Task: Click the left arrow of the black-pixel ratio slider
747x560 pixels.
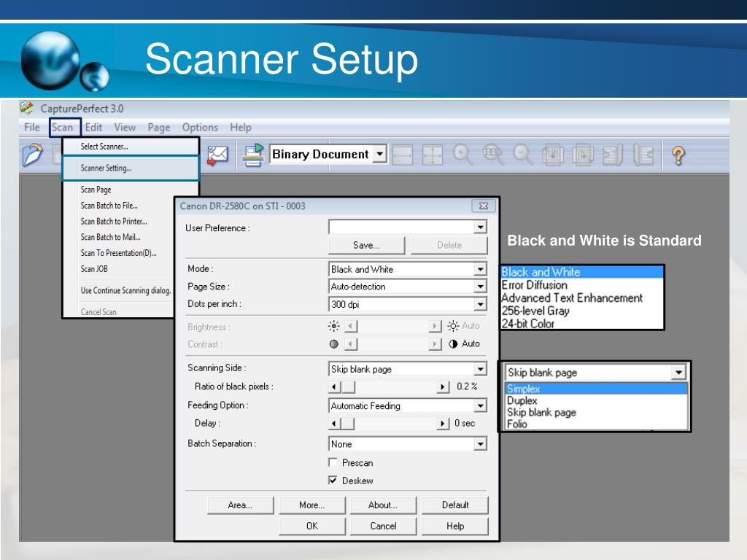Action: (x=334, y=386)
